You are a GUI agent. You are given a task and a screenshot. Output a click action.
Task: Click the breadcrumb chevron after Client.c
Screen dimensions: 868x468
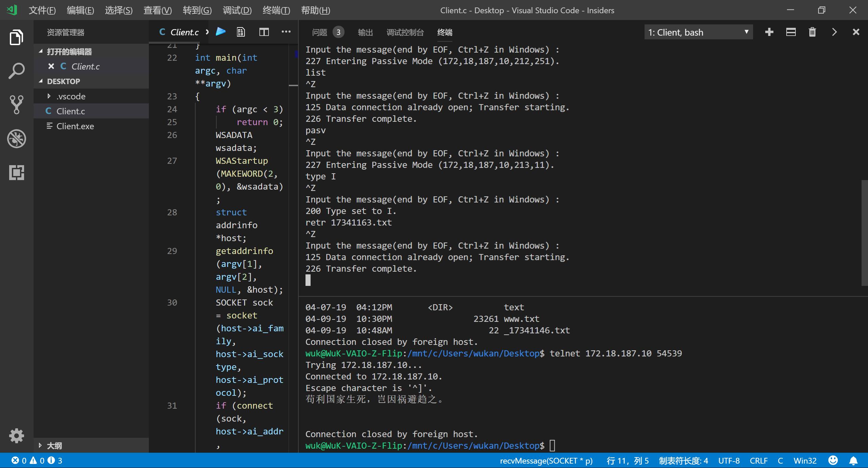[x=207, y=32]
